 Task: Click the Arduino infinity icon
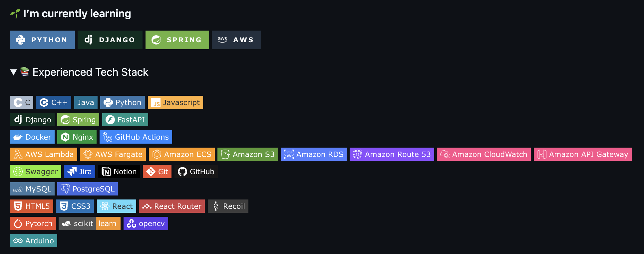(x=18, y=241)
